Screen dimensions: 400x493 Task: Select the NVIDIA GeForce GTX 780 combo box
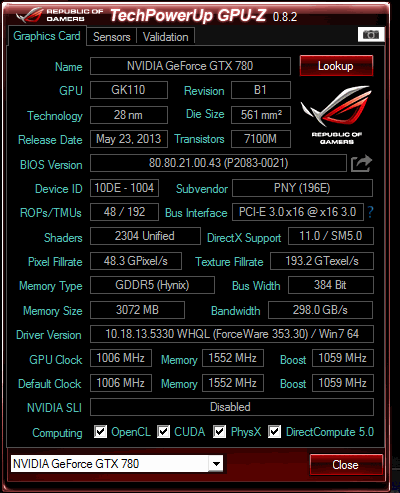click(x=117, y=464)
